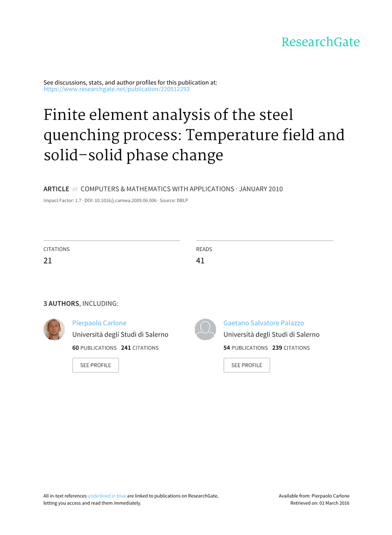The width and height of the screenshot is (392, 535).
Task: Click Carlone's 241 citations stat
Action: (139, 348)
